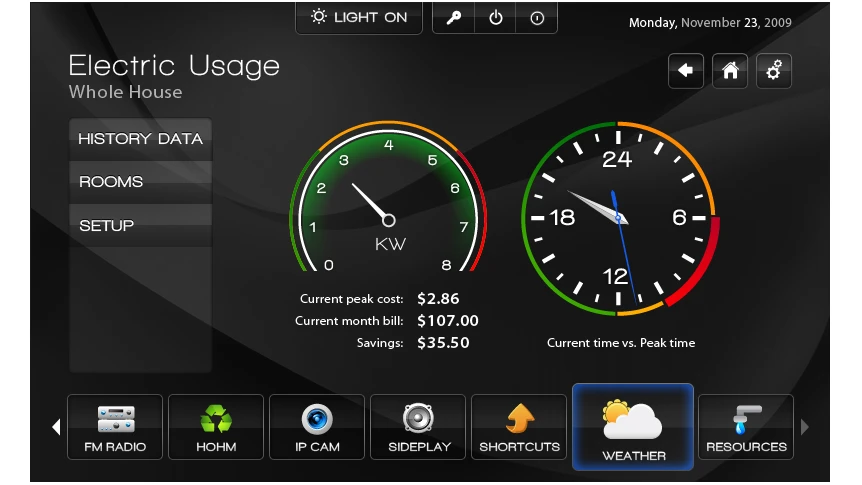Click the key lock icon
This screenshot has width=862, height=485.
454,18
